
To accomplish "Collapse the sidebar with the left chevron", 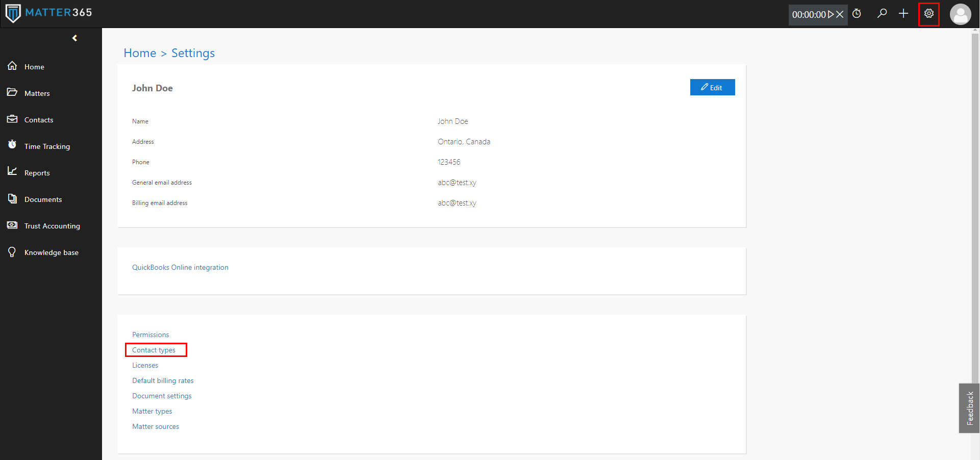I will 75,38.
